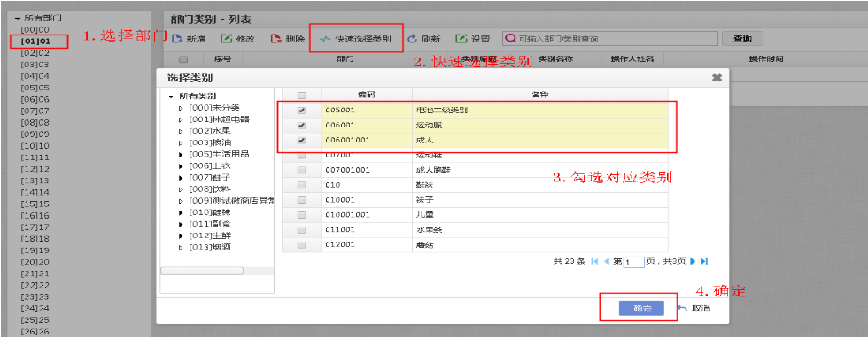The height and width of the screenshot is (338, 868).
Task: Click the page number input box
Action: point(634,262)
